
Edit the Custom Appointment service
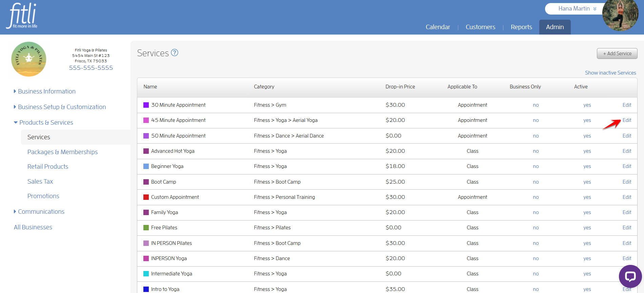627,197
